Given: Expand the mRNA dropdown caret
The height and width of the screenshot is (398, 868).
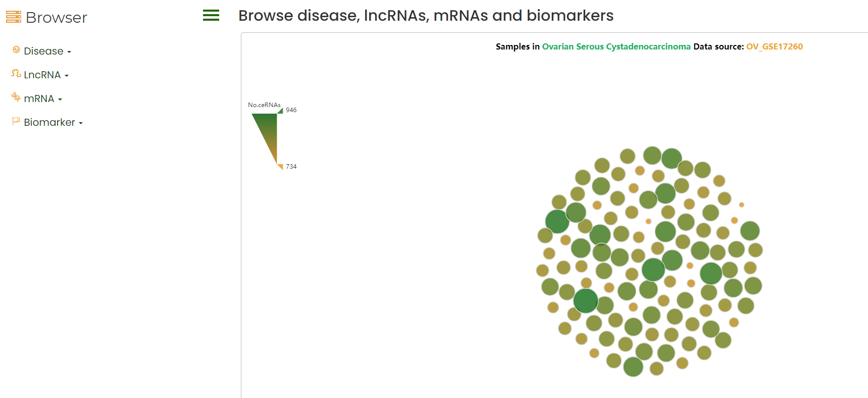Looking at the screenshot, I should (x=60, y=99).
